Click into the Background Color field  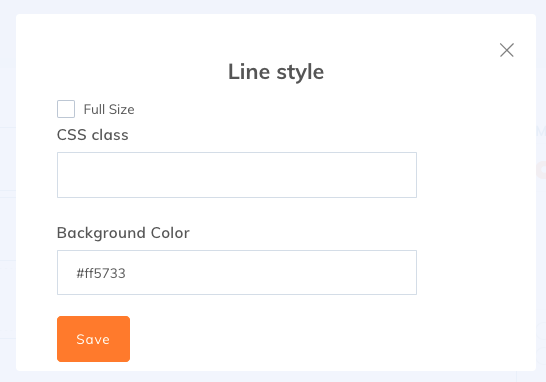pyautogui.click(x=237, y=272)
